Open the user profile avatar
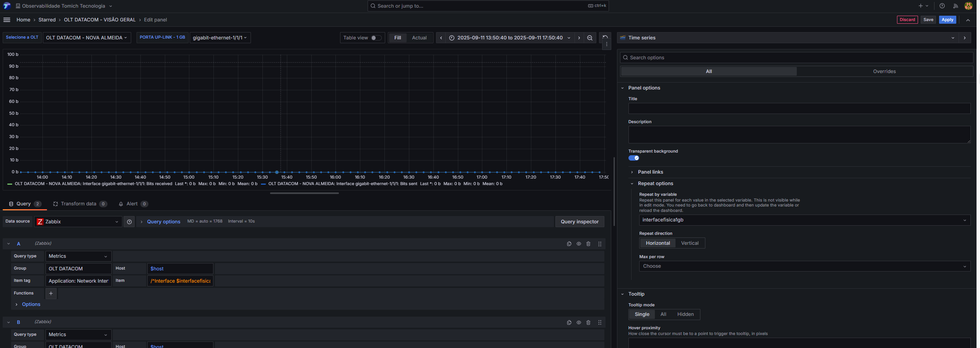This screenshot has height=348, width=980. coord(969,6)
